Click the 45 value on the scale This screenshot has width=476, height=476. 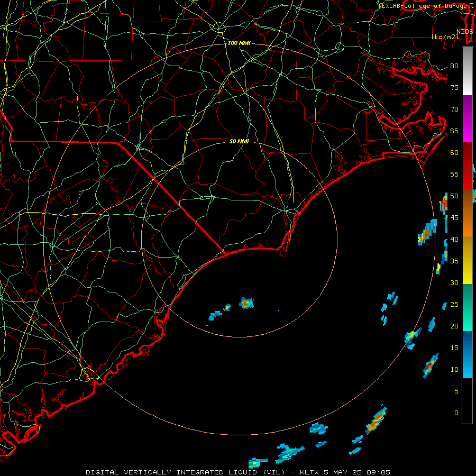coord(454,218)
